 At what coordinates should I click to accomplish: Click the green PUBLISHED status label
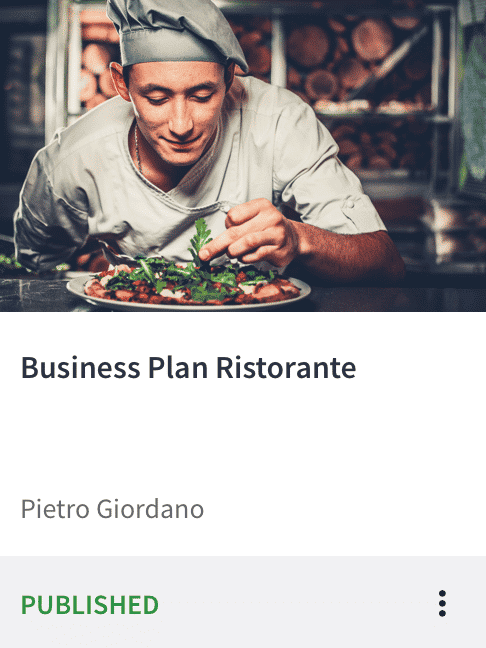tap(90, 605)
